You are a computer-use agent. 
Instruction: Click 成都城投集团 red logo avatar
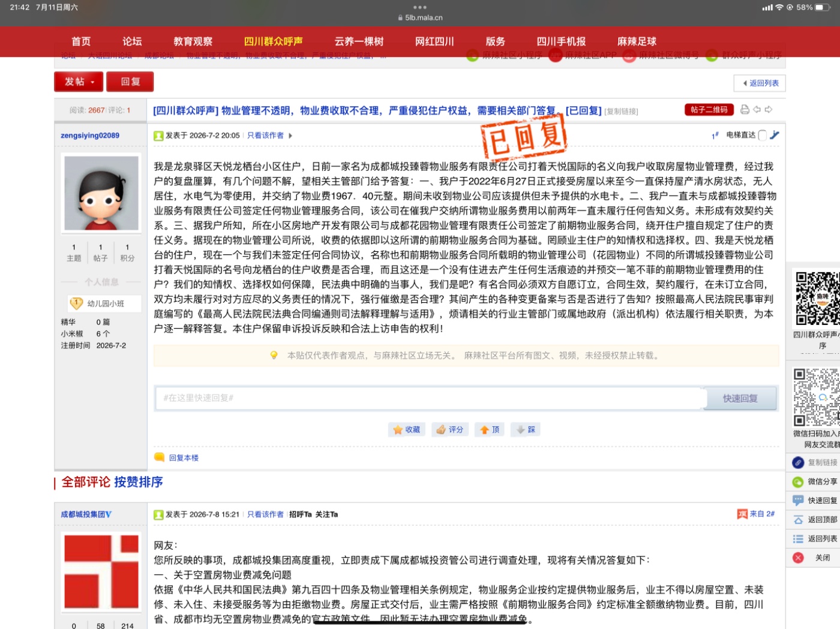(101, 573)
